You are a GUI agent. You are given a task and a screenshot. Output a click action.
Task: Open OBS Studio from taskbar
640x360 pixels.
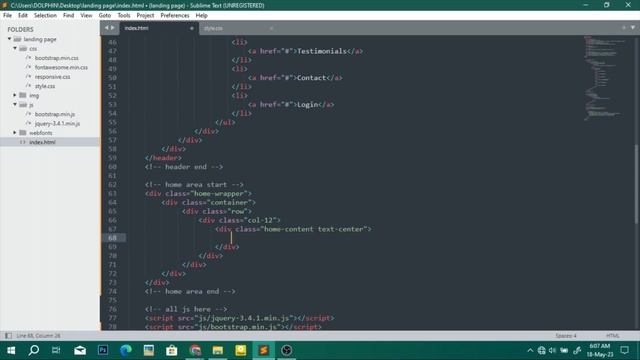coord(287,350)
